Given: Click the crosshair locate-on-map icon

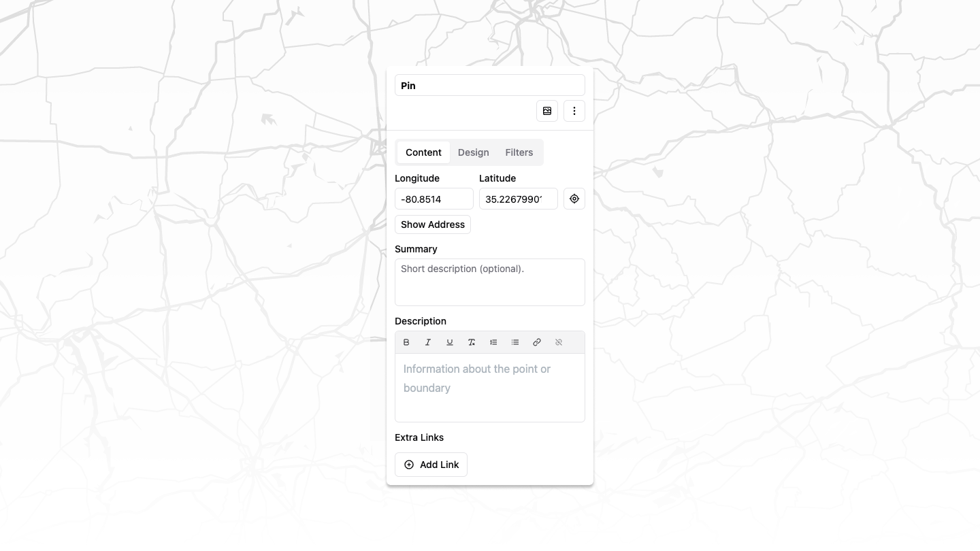Looking at the screenshot, I should (x=574, y=199).
